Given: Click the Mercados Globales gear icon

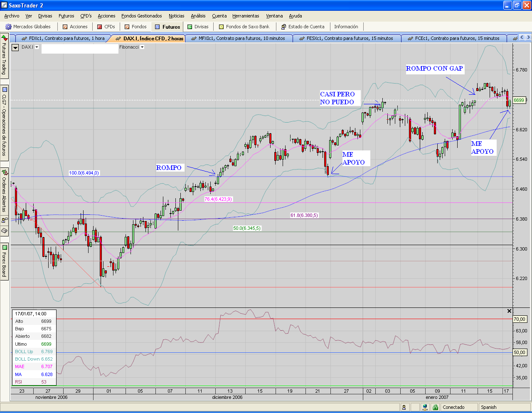Looking at the screenshot, I should point(8,27).
